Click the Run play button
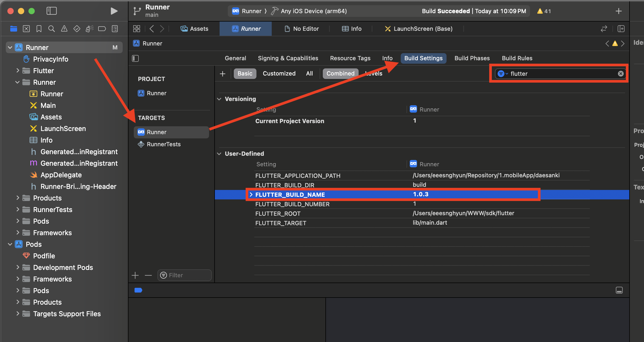 point(114,11)
